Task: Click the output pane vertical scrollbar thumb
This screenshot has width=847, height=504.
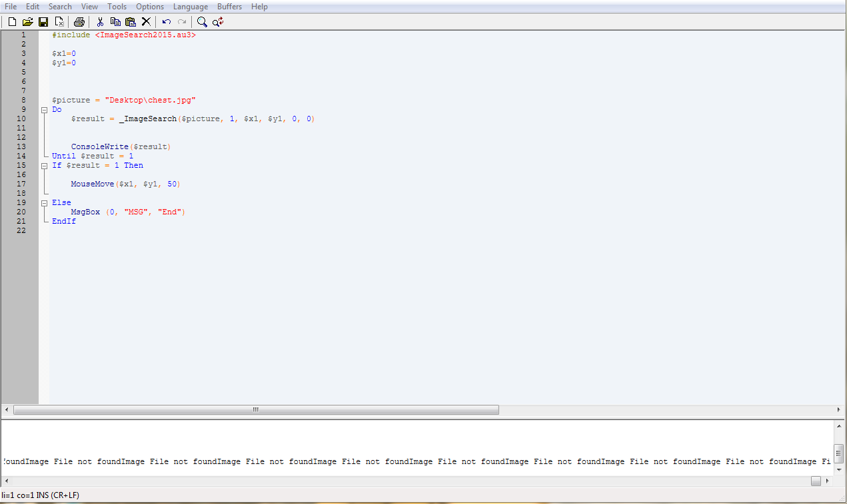Action: click(x=839, y=453)
